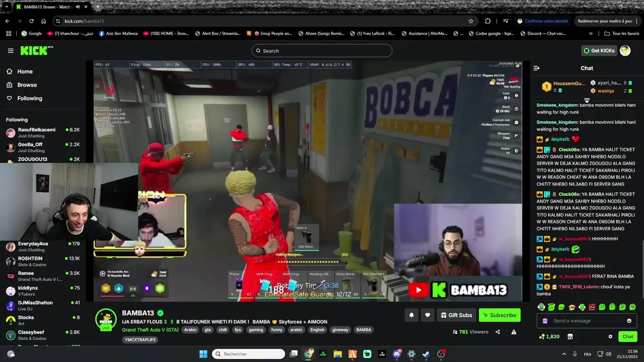Open Stocks channel in sidebar
644x362 pixels.
tap(43, 320)
